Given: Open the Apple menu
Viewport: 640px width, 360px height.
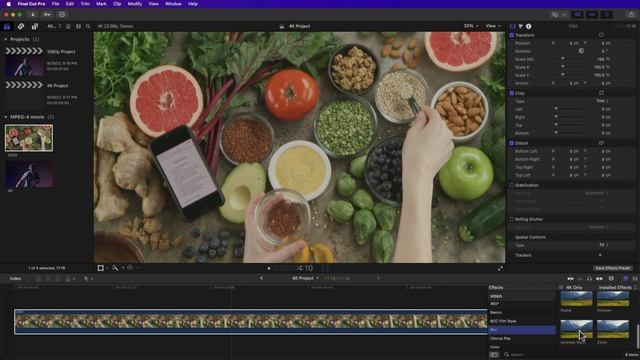Looking at the screenshot, I should [8, 4].
